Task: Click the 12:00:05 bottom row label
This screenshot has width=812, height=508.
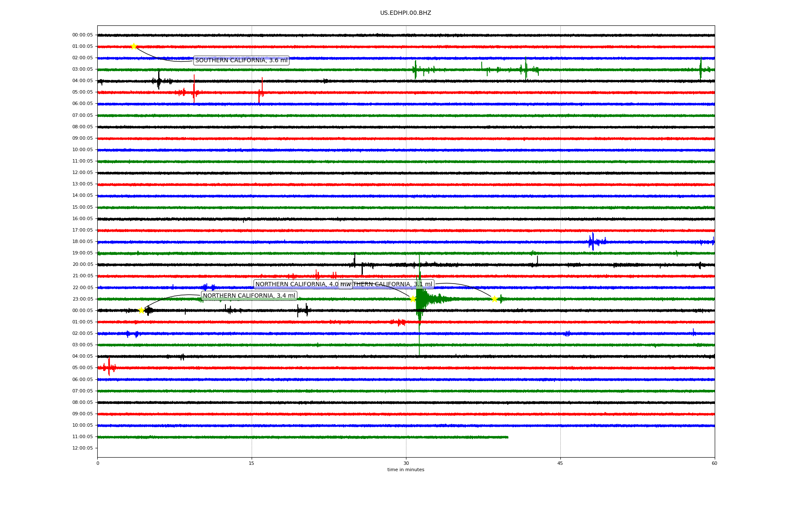Action: coord(82,448)
